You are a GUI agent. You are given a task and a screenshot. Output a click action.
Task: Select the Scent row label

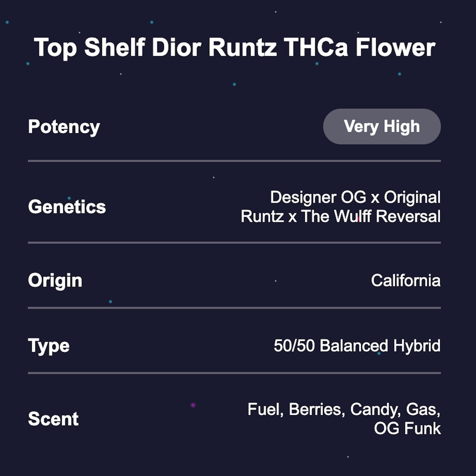click(x=53, y=419)
